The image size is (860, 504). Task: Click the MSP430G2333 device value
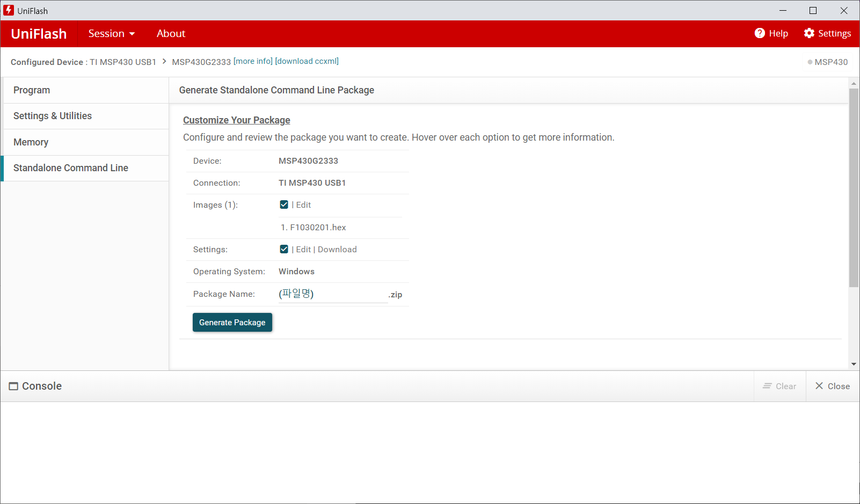308,161
